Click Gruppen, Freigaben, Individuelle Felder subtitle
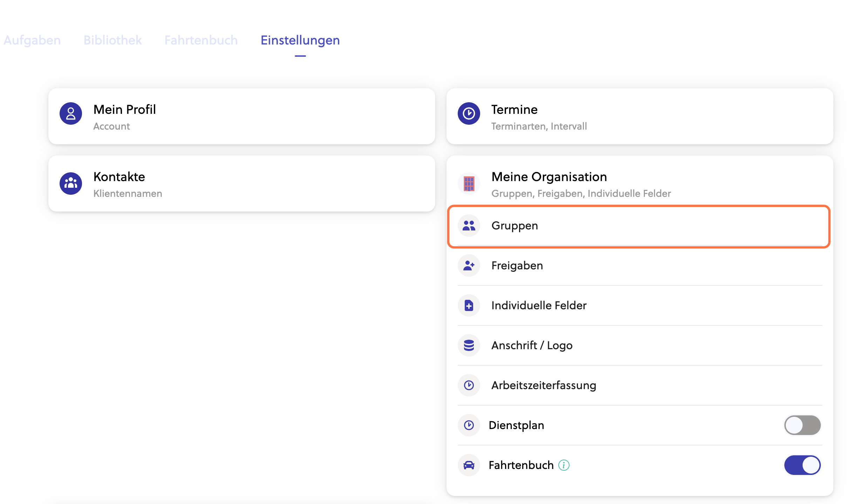Screen dimensions: 852x504 (x=581, y=193)
